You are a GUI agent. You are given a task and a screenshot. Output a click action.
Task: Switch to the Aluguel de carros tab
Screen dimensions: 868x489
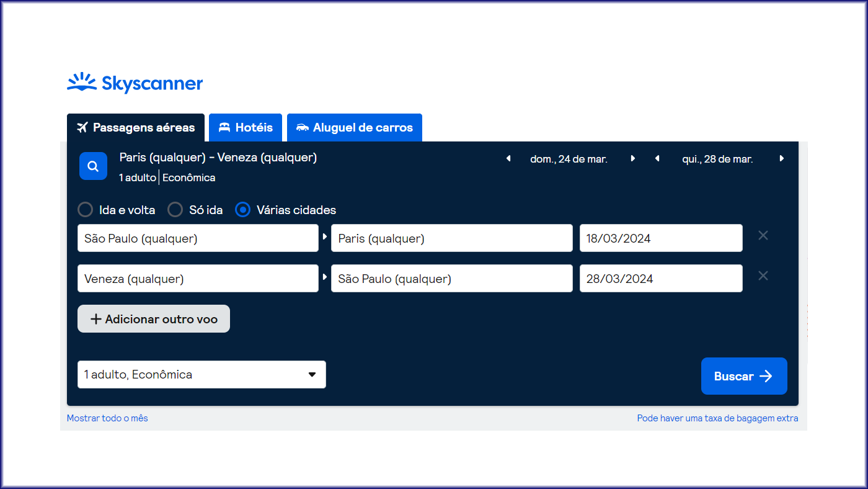tap(354, 128)
